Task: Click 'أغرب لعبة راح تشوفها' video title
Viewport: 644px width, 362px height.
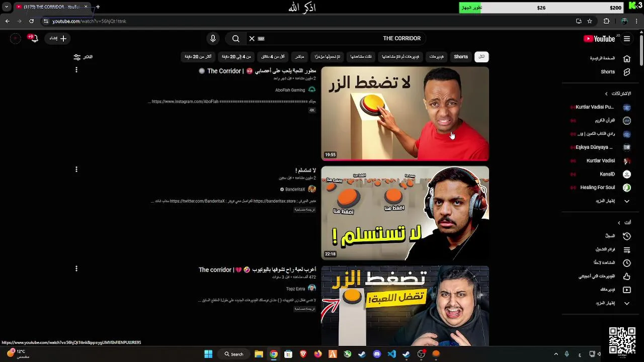Action: [257, 270]
